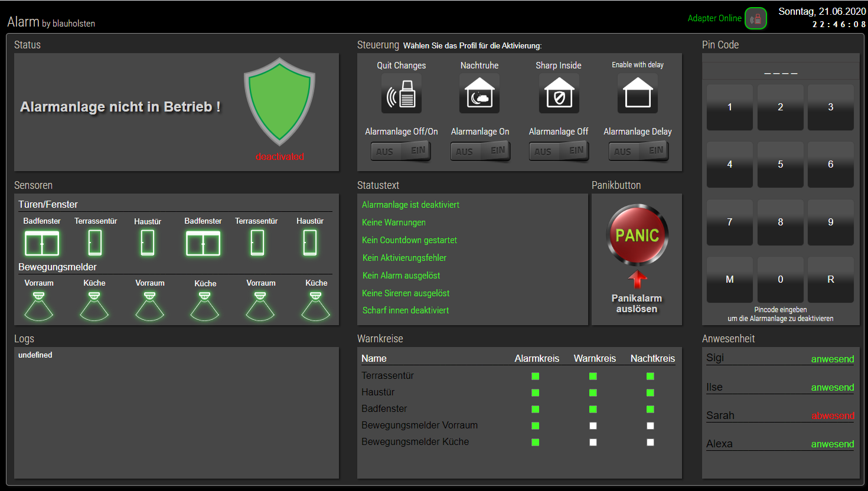Click 'Alarmanlage ist deaktiviert' status line
Image resolution: width=868 pixels, height=491 pixels.
[410, 205]
